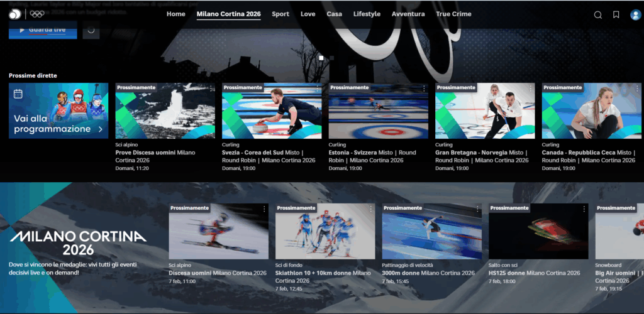Open the user profile avatar
Viewport: 644px width, 314px height.
coord(635,14)
